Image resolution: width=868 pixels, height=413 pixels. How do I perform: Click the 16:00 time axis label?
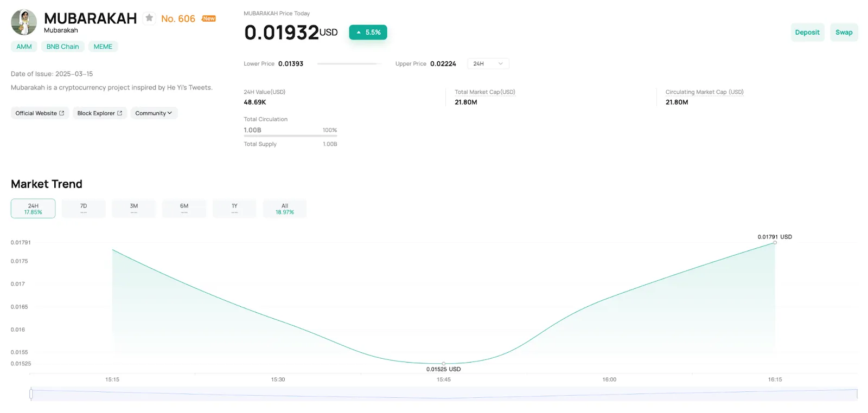coord(609,379)
